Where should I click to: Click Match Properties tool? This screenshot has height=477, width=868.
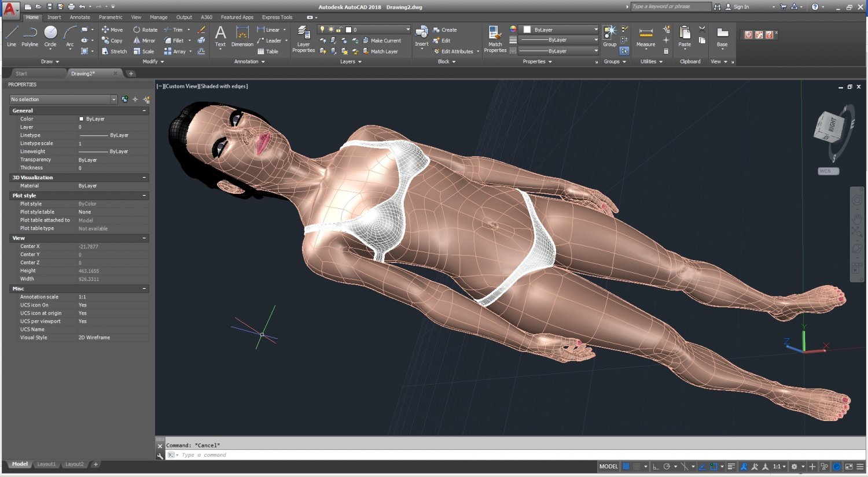coord(495,39)
